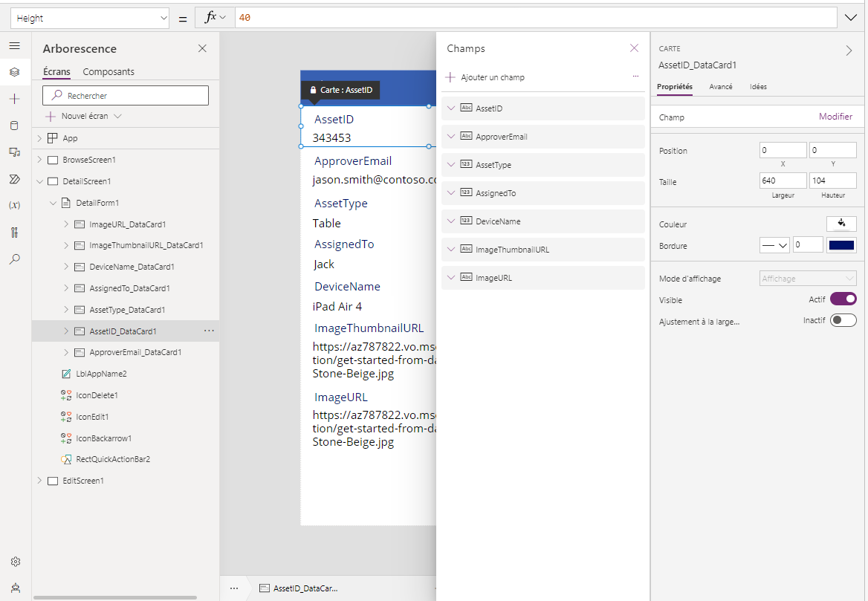The height and width of the screenshot is (601, 868).
Task: Open the Tree view layers icon
Action: (x=15, y=72)
